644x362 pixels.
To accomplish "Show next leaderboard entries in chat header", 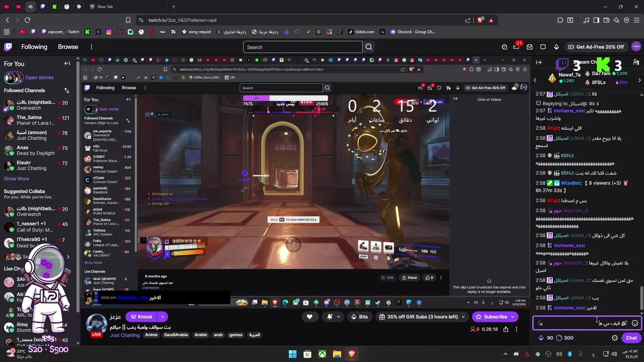I will 639,80.
